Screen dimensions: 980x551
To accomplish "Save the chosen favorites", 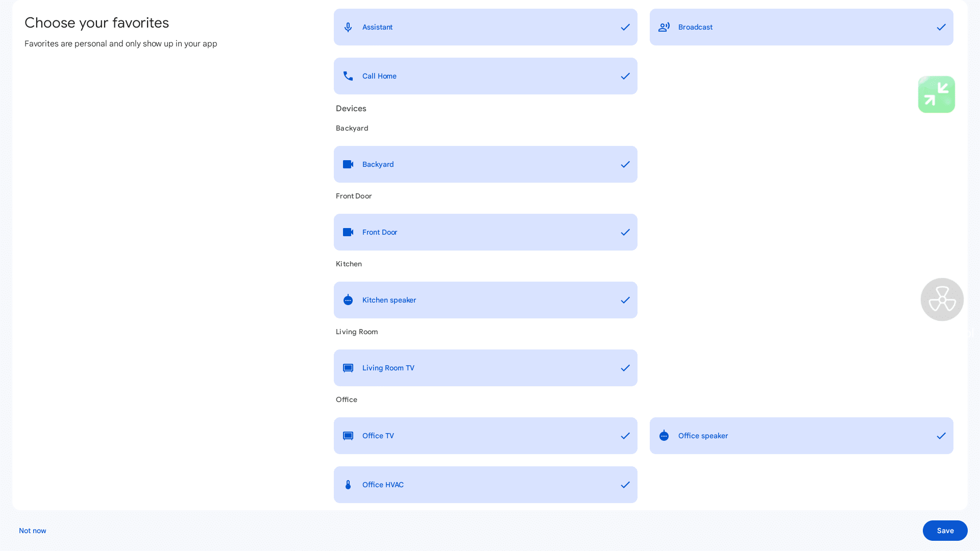I will [945, 531].
